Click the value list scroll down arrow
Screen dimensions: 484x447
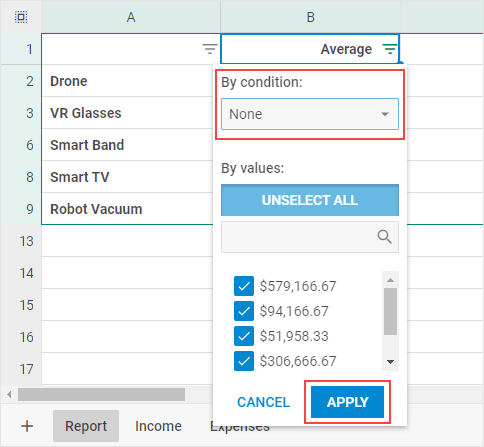[390, 362]
